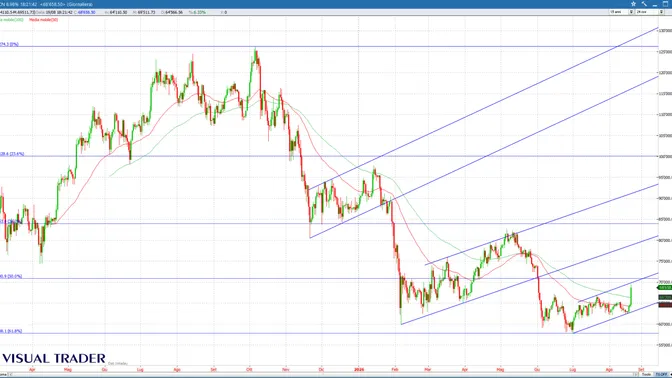Image resolution: width=672 pixels, height=378 pixels.
Task: Click the Fibonacci 61.8% level label
Action: pyautogui.click(x=11, y=331)
